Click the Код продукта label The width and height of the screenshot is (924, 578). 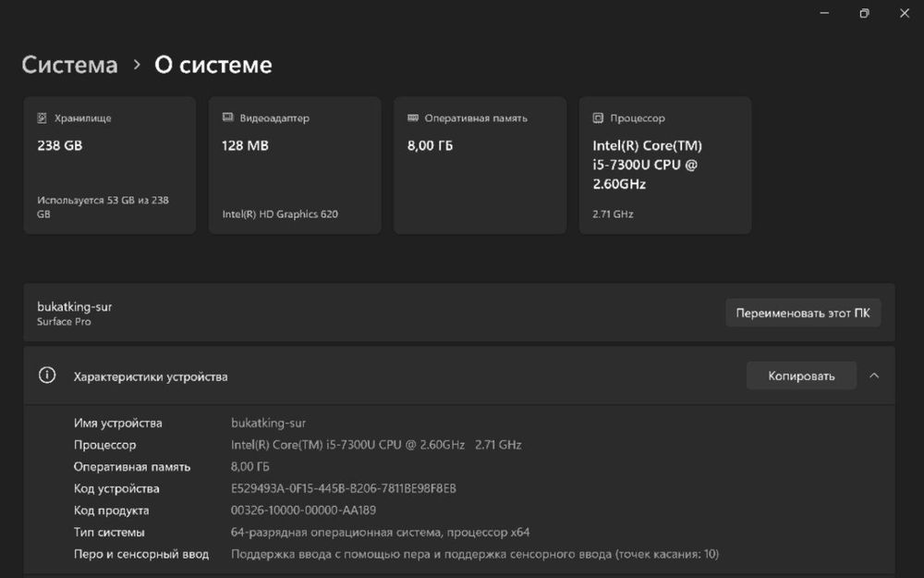pyautogui.click(x=112, y=510)
